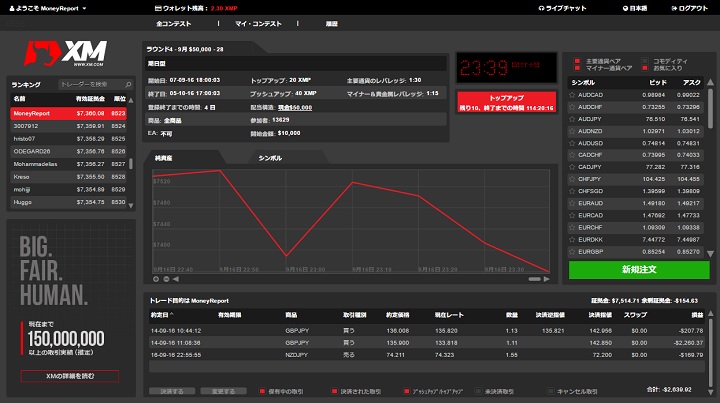
Task: Star the AUDUSD row
Action: (572, 143)
